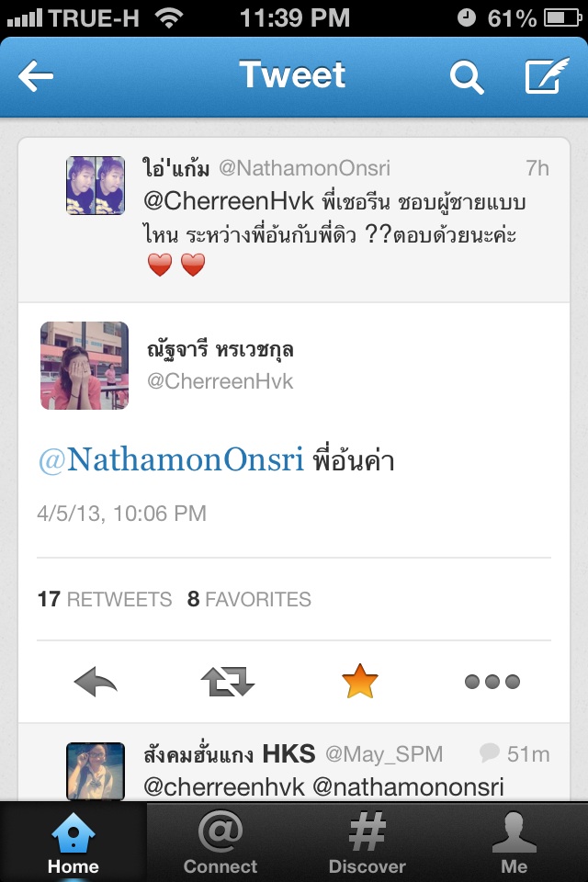View the 17 Retweets list

point(105,599)
